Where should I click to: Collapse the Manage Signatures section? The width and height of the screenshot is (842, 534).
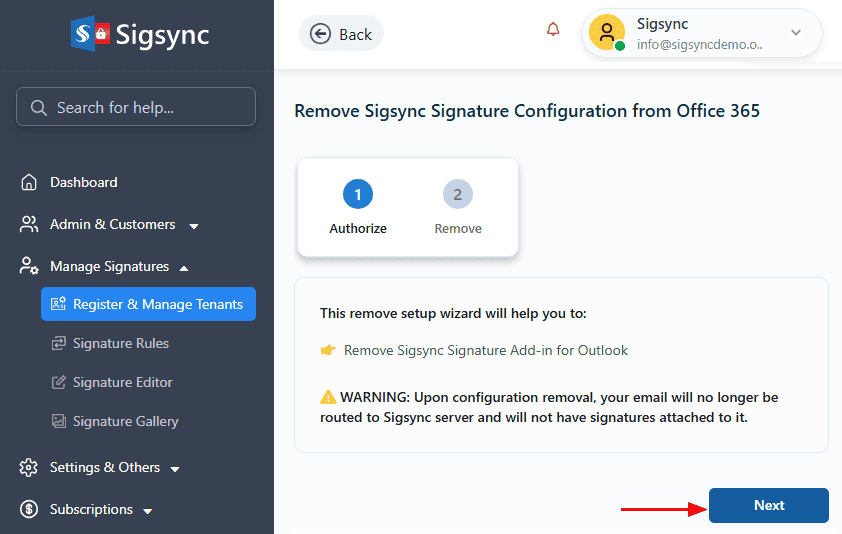point(184,267)
